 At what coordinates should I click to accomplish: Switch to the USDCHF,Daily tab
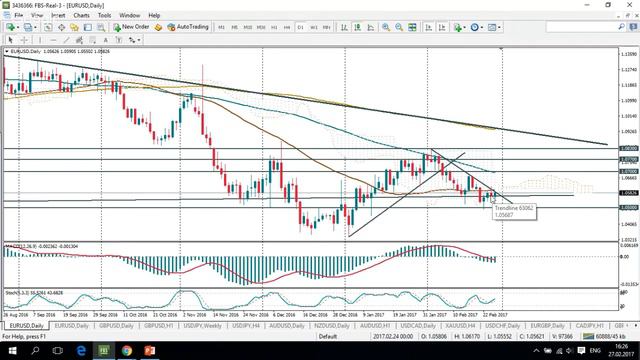[x=502, y=326]
